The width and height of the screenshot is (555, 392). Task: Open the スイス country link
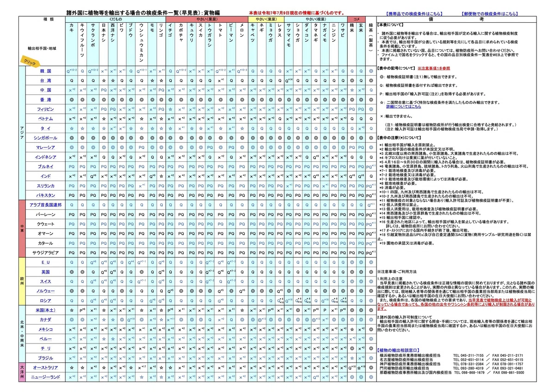pos(45,281)
